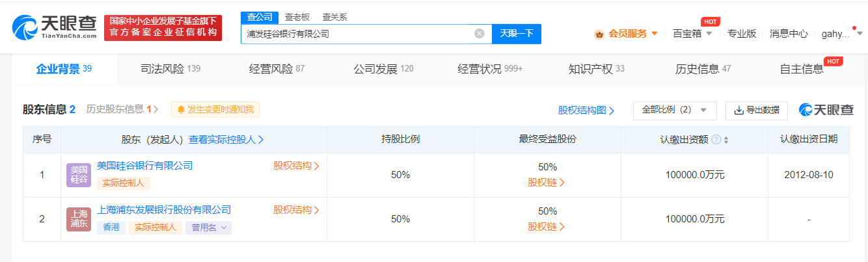Open 上海浦东发展银行股份有限公司 link
The image size is (868, 262).
click(164, 210)
